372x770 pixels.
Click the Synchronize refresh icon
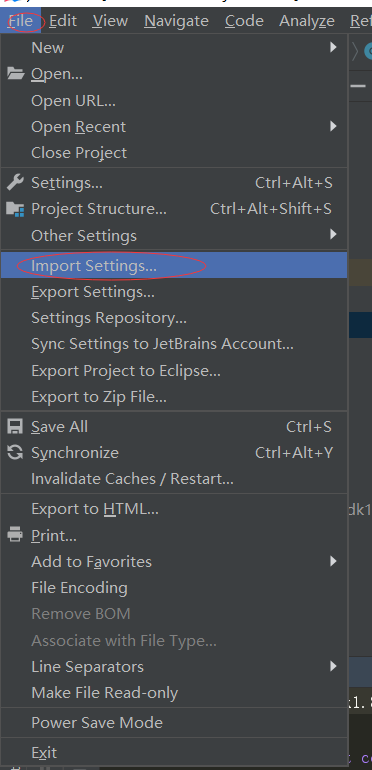15,453
